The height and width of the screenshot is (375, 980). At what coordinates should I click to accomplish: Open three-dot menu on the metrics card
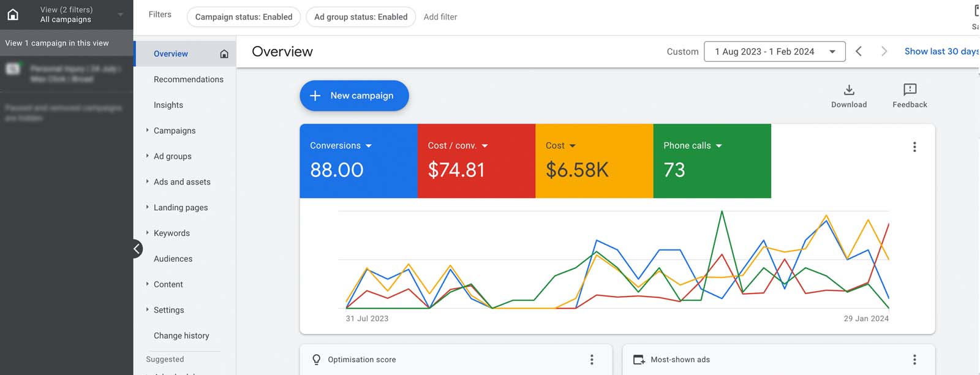914,147
